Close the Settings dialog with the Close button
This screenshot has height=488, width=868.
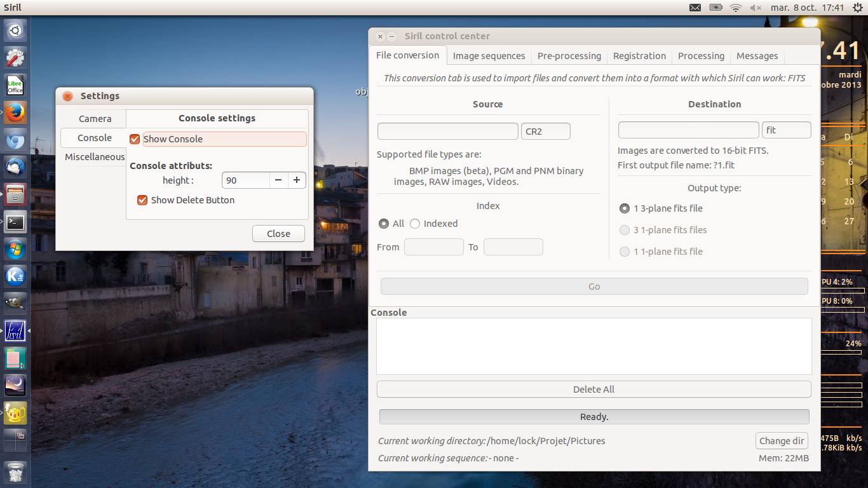pyautogui.click(x=278, y=234)
